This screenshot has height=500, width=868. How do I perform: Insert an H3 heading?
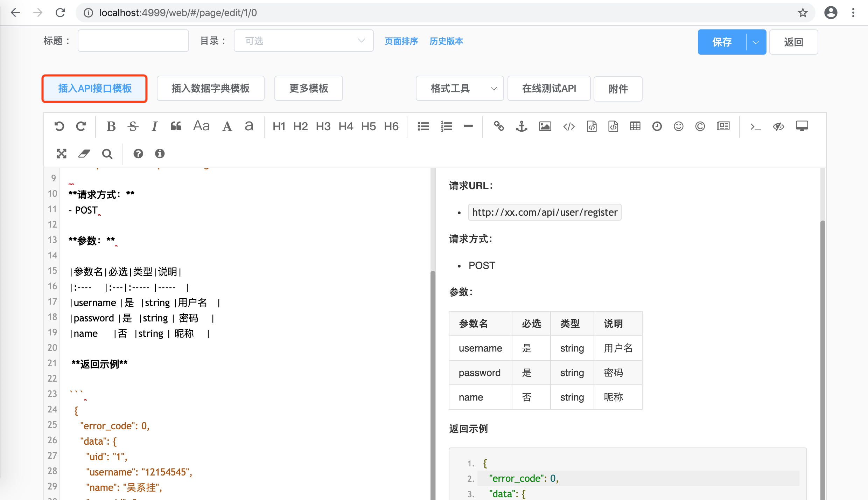tap(323, 126)
